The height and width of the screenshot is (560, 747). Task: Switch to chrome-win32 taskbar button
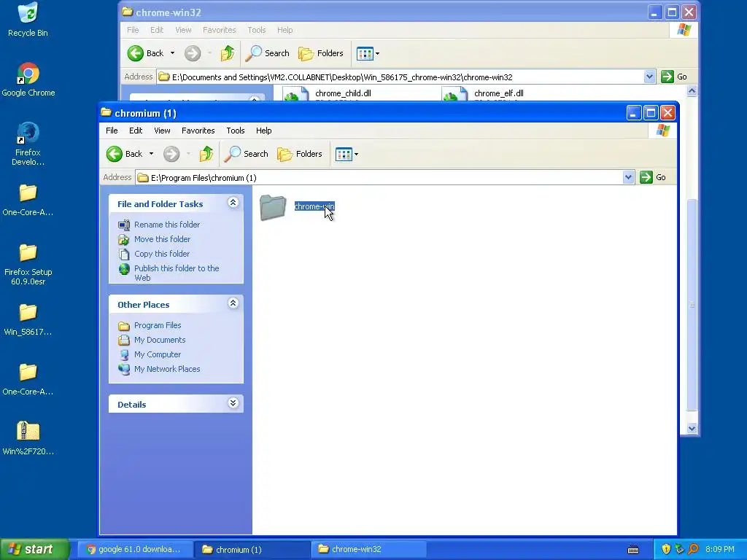[368, 549]
